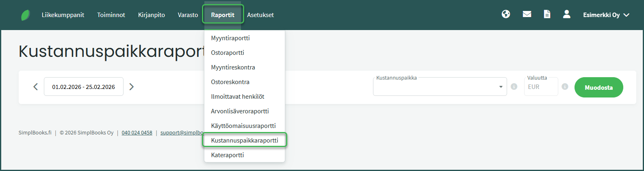
Task: Open the user profile icon
Action: [x=567, y=14]
